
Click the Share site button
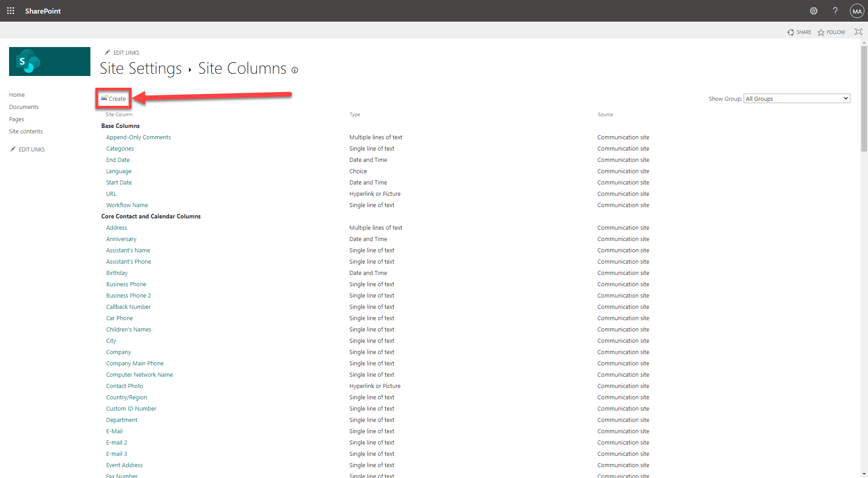pos(799,32)
